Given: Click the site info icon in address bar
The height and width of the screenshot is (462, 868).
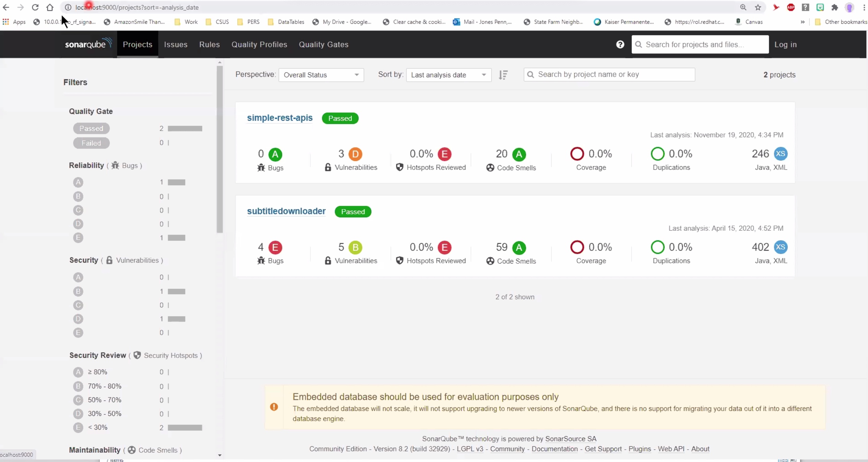Looking at the screenshot, I should coord(68,7).
